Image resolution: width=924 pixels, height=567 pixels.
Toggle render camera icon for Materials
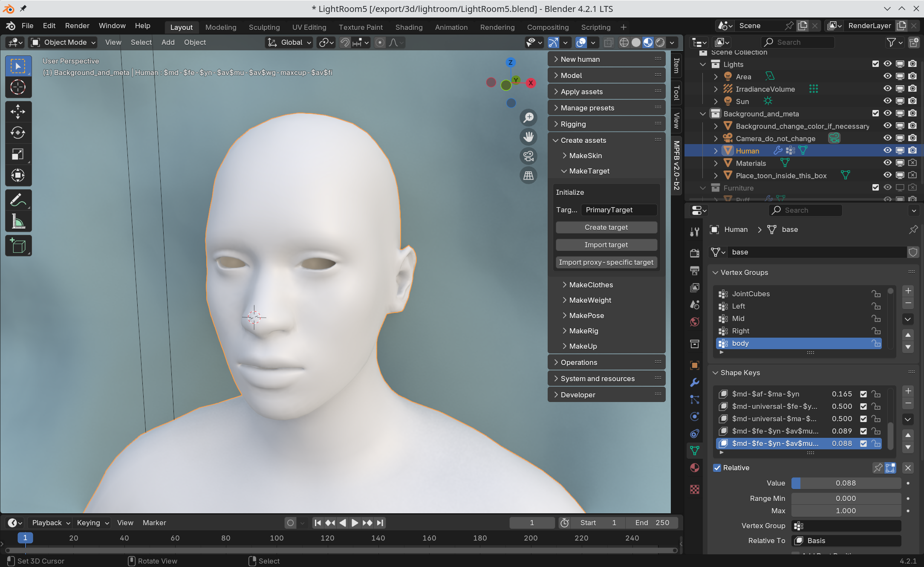coord(912,163)
